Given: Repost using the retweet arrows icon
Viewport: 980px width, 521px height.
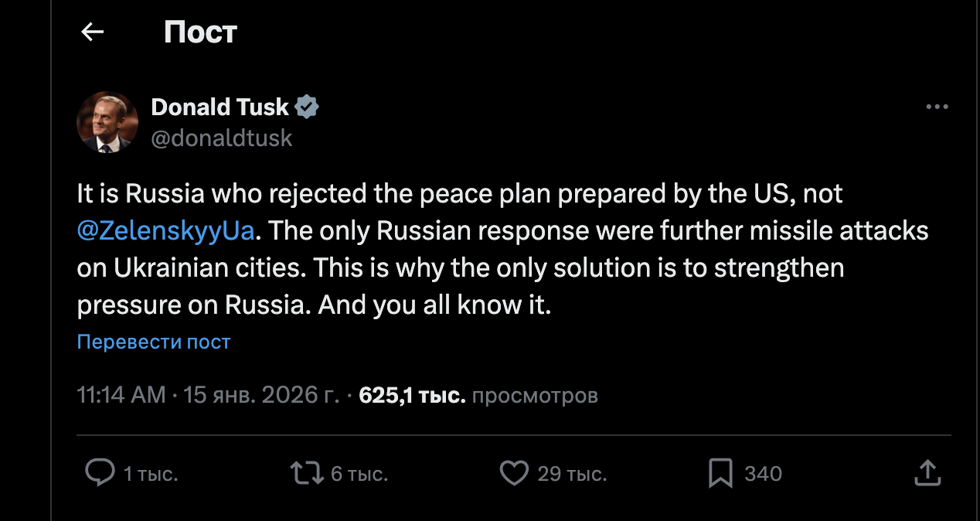Looking at the screenshot, I should coord(306,473).
